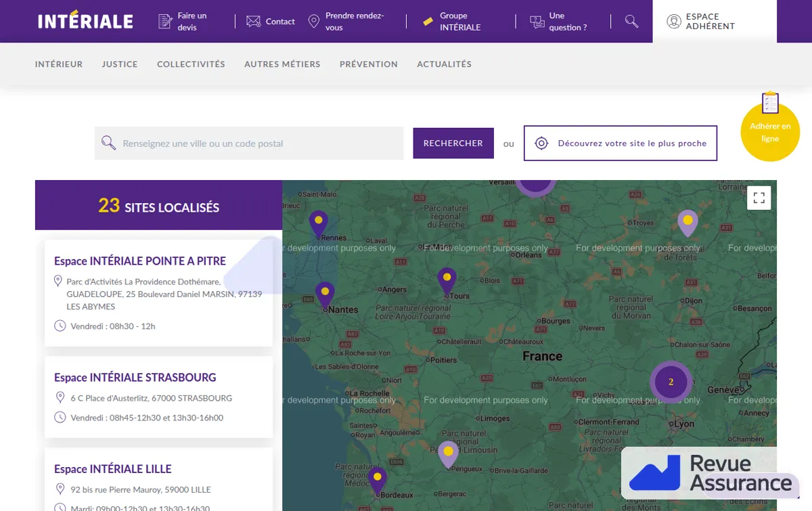The height and width of the screenshot is (511, 812).
Task: Open the cluster marker labeled 2
Action: [x=671, y=382]
